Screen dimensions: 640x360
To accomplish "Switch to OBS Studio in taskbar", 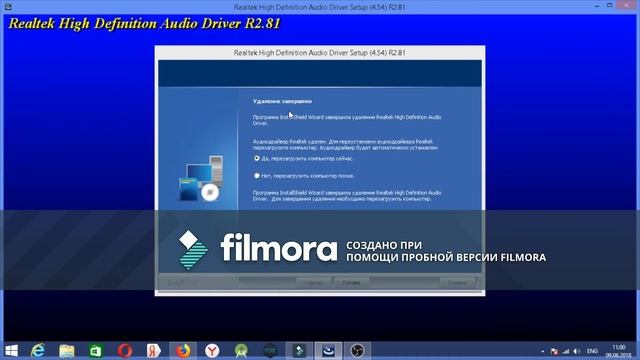I will click(x=358, y=351).
